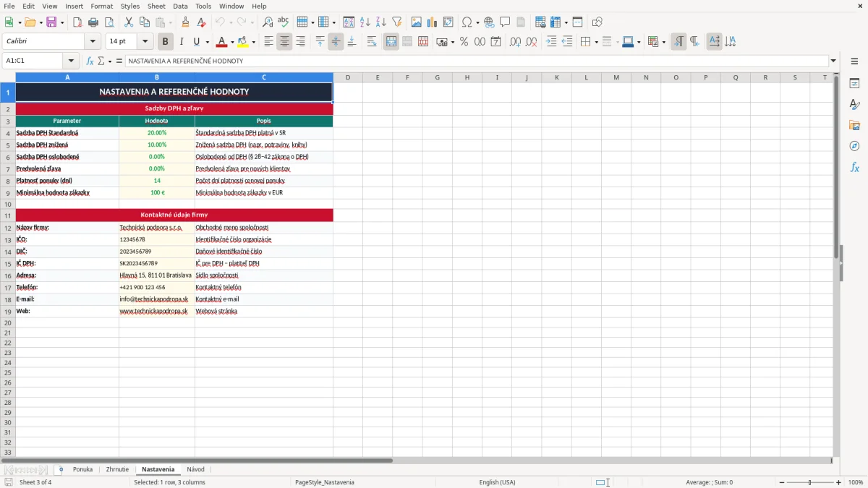Open the Data menu

click(x=180, y=6)
